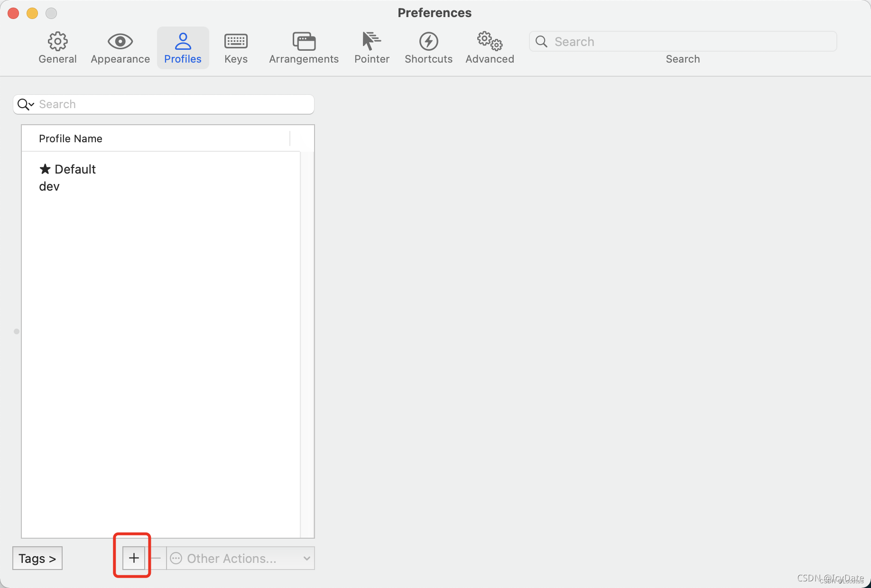
Task: Click the Profile Name column header
Action: [156, 138]
